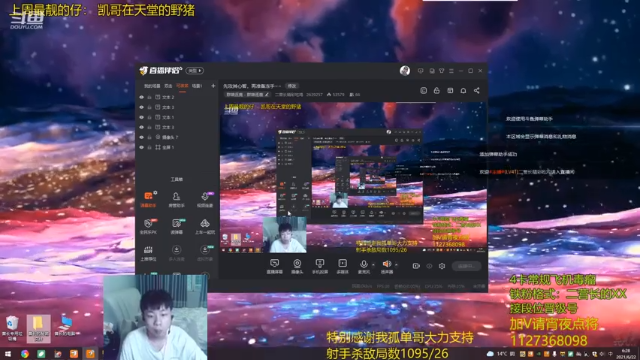This screenshot has width=640, height=360.
Task: Toggle the preview lock icon above canvas
Action: 437,91
